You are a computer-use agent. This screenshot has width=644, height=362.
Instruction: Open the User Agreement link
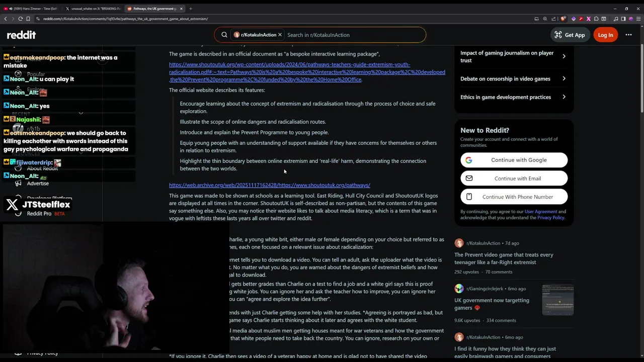pos(540,212)
